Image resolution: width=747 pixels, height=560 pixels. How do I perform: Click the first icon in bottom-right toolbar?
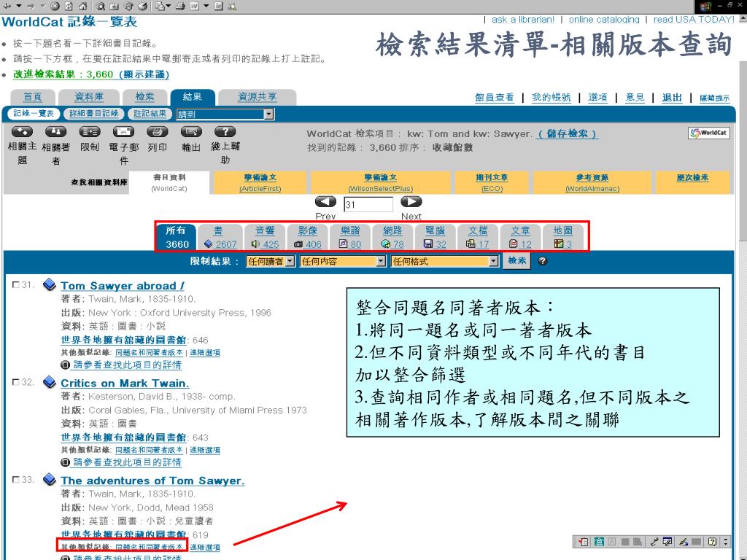click(x=584, y=542)
